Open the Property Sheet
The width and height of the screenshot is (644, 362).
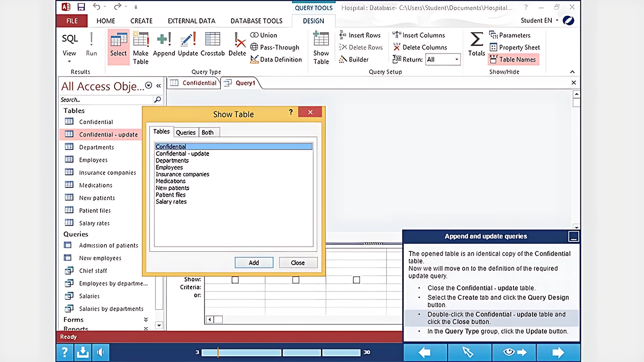click(515, 47)
